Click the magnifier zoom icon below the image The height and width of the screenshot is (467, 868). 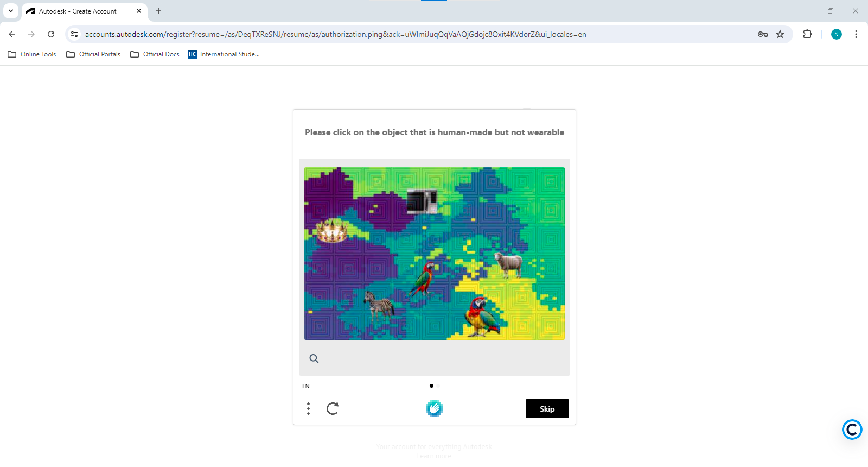[314, 358]
